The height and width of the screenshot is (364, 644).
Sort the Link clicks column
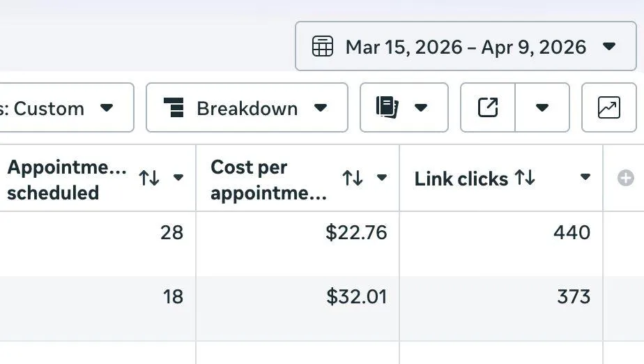click(x=525, y=178)
